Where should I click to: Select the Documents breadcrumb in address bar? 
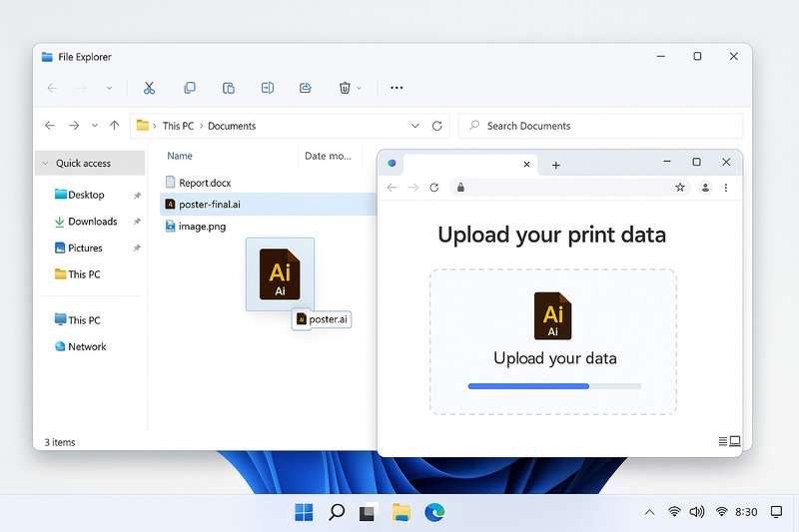tap(232, 126)
